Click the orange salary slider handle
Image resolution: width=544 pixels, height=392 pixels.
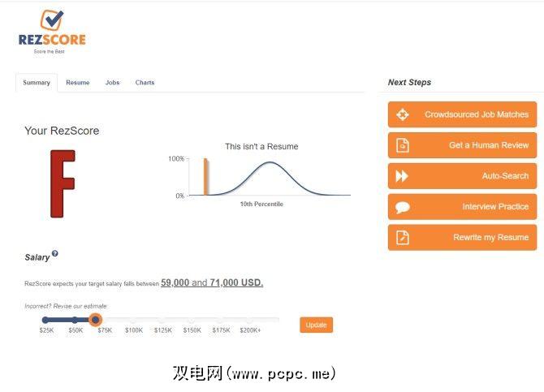tap(95, 320)
